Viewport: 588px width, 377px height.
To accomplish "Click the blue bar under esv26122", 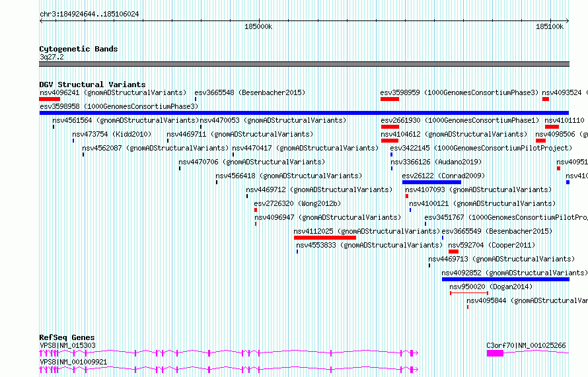I will (431, 182).
